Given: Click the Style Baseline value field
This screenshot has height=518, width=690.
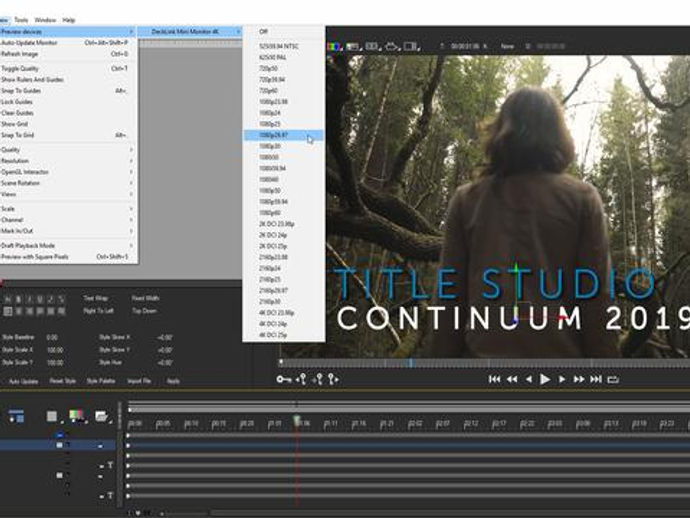Looking at the screenshot, I should [52, 338].
